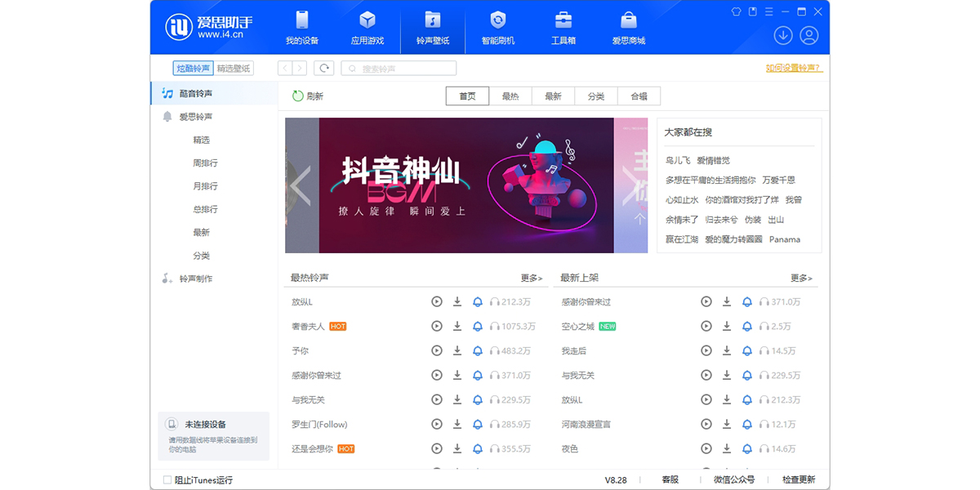Play the ringtone 放纵L in 最热铃声
980x490 pixels.
[437, 302]
